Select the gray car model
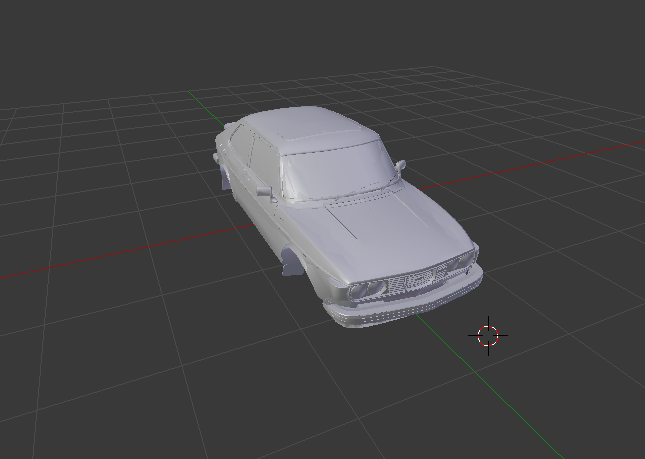The width and height of the screenshot is (645, 459). click(348, 216)
